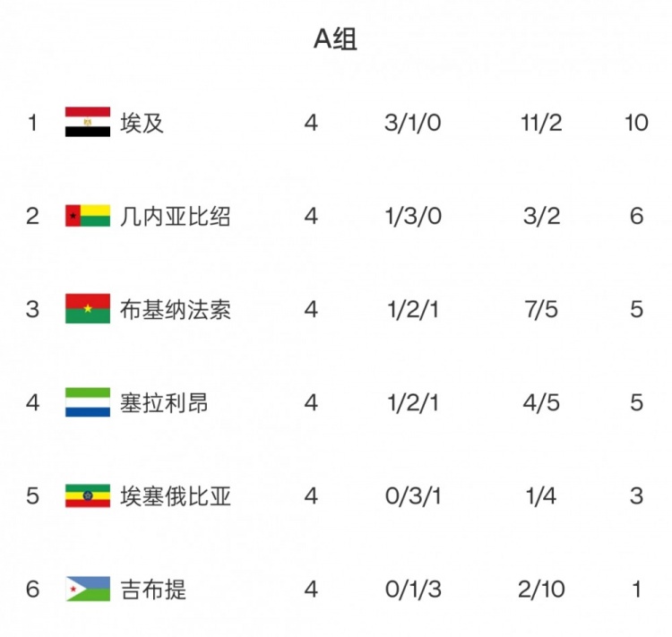This screenshot has width=672, height=637.
Task: Click the Sierra Leone flag icon
Action: [88, 402]
